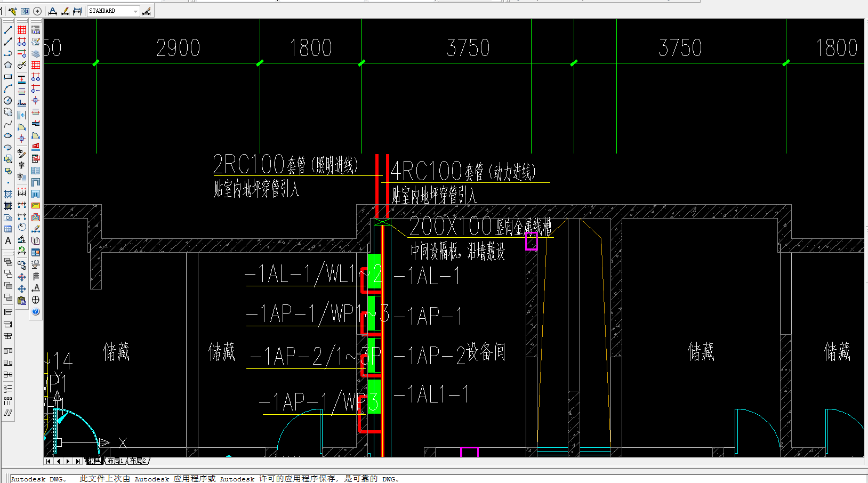Click the 中间设隔板, 沿墙敷设 note
The width and height of the screenshot is (868, 483).
457,251
